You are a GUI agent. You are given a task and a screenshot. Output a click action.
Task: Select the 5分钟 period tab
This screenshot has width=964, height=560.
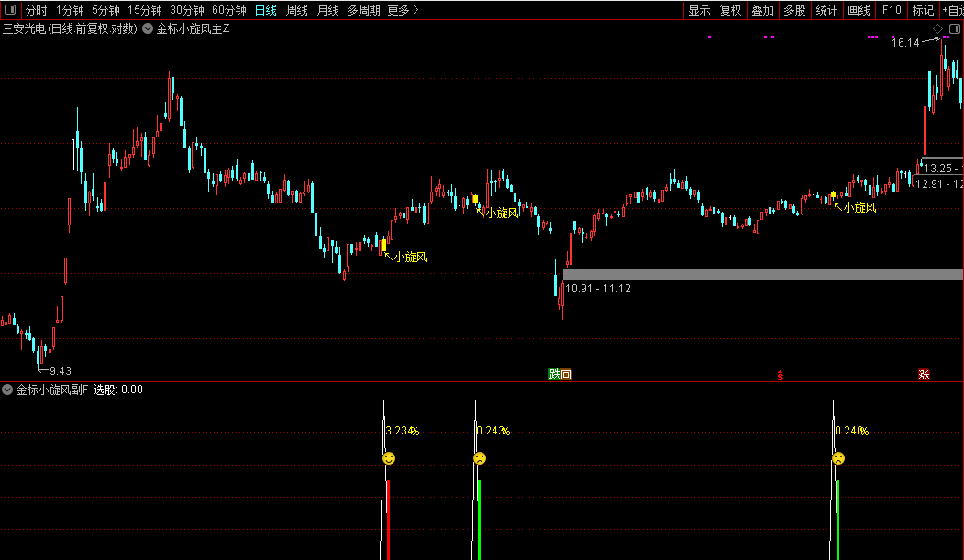coord(105,10)
